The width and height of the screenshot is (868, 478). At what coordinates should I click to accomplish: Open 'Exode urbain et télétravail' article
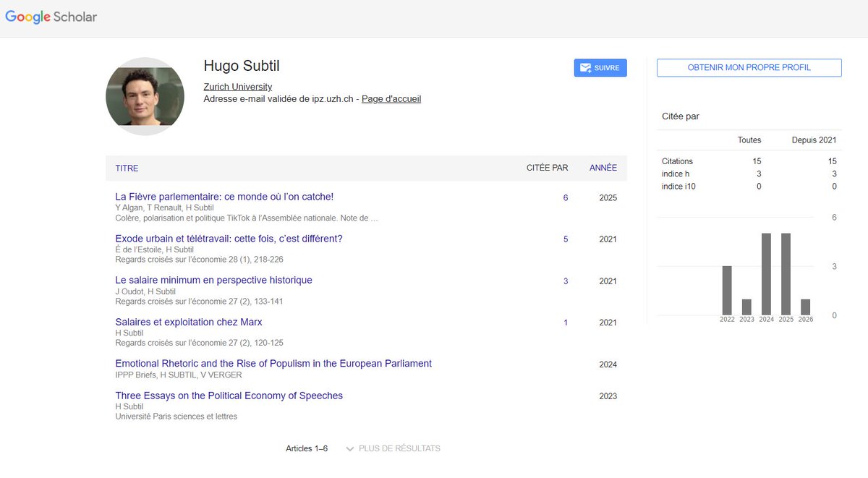[229, 239]
